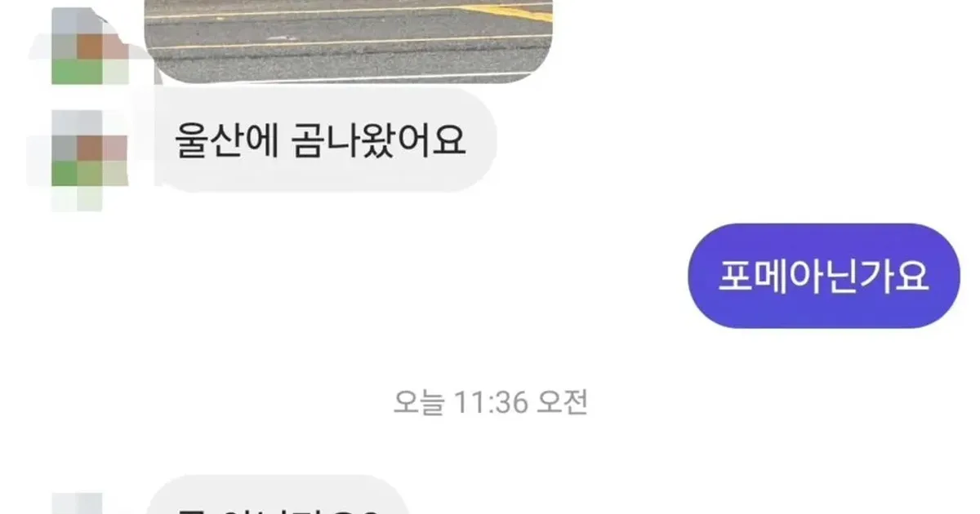Screen dimensions: 980x514
Task: Tap the orange part of the top pixelated avatar
Action: point(91,46)
